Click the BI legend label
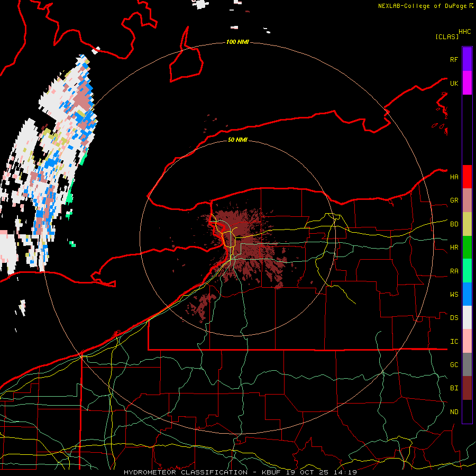The width and height of the screenshot is (476, 476). (x=454, y=388)
